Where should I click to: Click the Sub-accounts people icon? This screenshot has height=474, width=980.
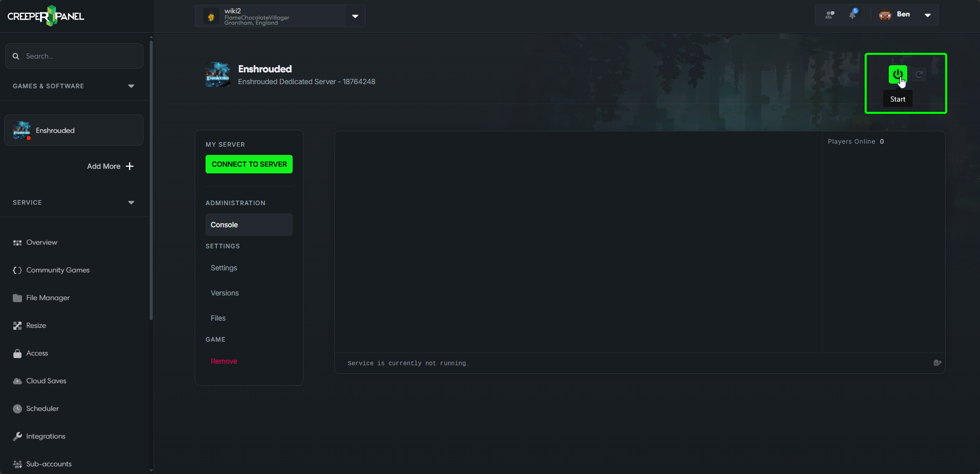tap(17, 464)
